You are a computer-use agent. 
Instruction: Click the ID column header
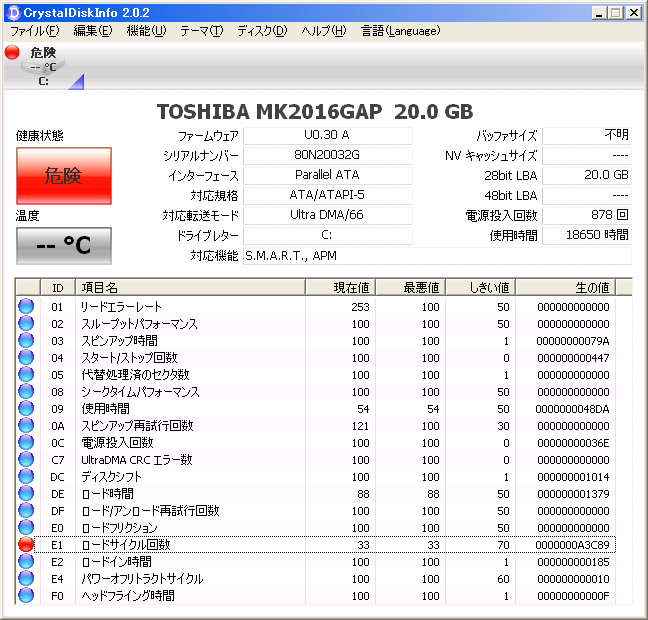[x=58, y=287]
